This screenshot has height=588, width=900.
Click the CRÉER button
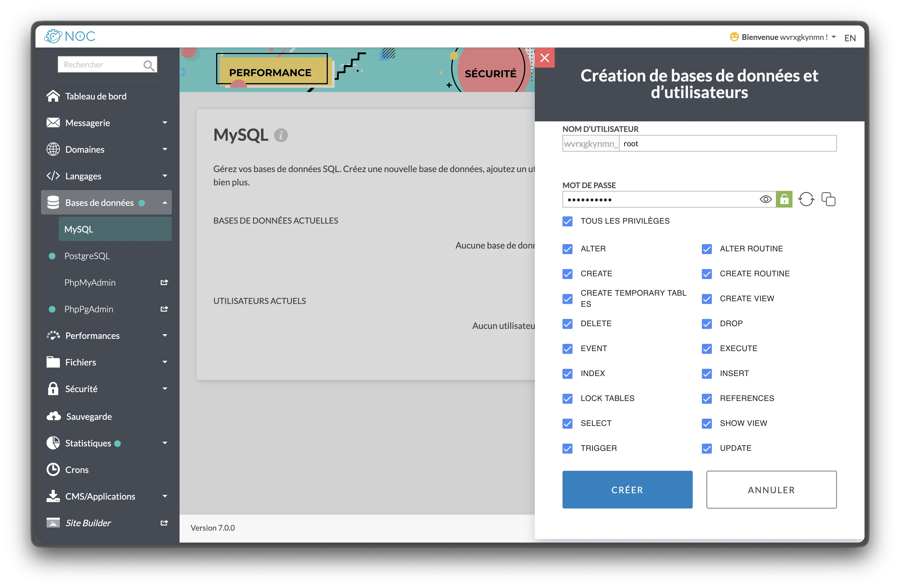(x=627, y=490)
